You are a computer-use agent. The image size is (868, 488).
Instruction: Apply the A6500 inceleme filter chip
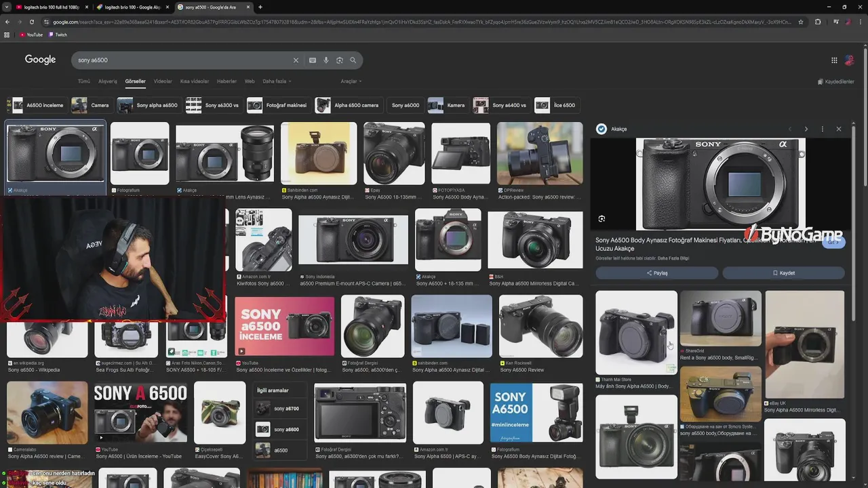(x=38, y=105)
